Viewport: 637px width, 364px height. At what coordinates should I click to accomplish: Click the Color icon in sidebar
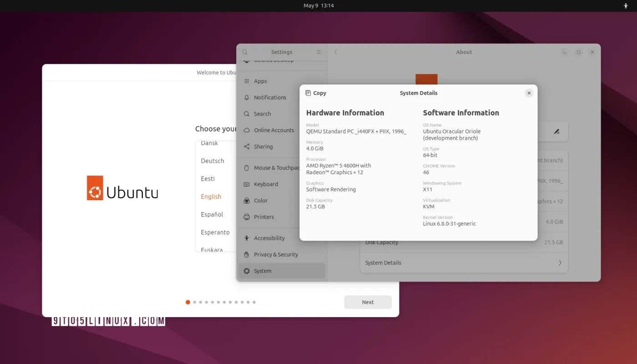point(247,201)
